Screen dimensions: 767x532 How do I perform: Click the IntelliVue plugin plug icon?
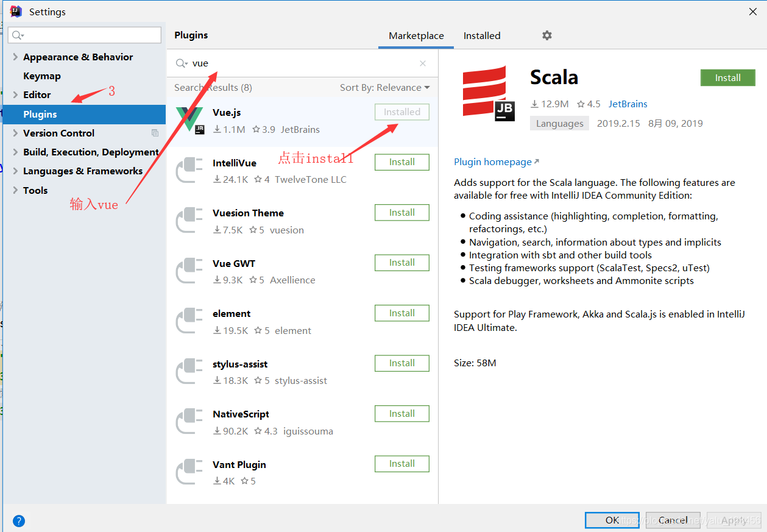pos(189,171)
